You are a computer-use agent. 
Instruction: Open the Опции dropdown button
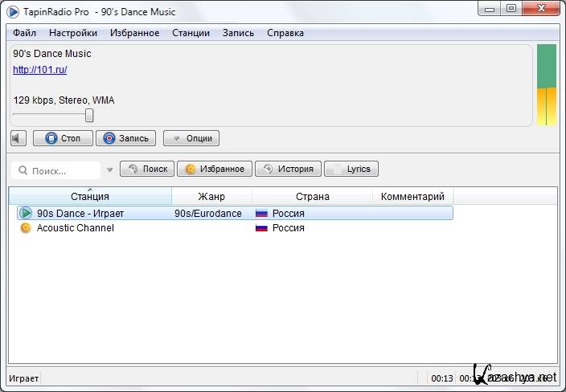(191, 138)
